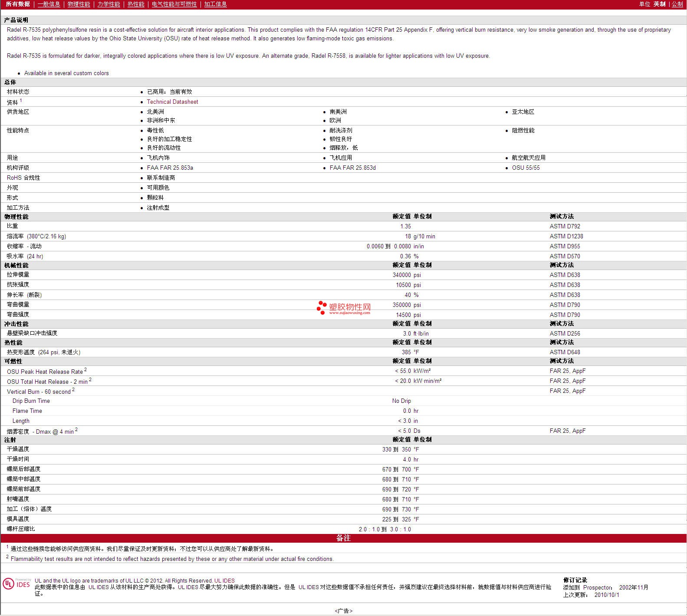
Task: Click the 耐洗涤剂 feature
Action: [341, 131]
